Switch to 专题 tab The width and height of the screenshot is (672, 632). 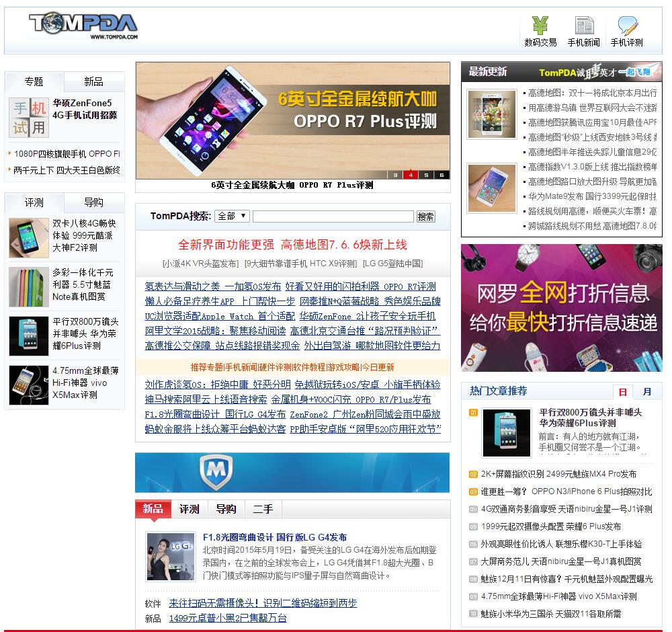click(34, 81)
